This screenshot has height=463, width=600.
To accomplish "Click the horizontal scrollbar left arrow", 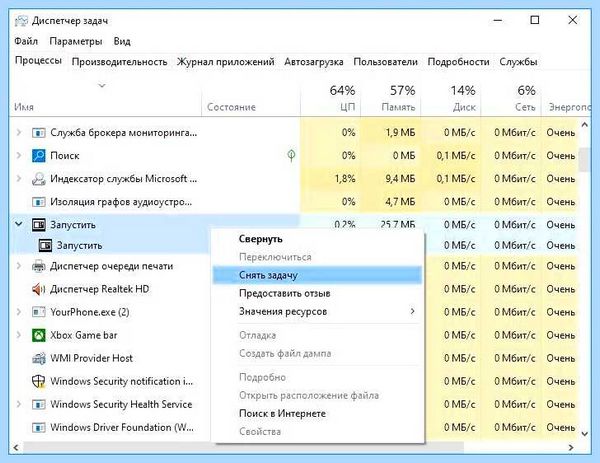I will [16, 447].
